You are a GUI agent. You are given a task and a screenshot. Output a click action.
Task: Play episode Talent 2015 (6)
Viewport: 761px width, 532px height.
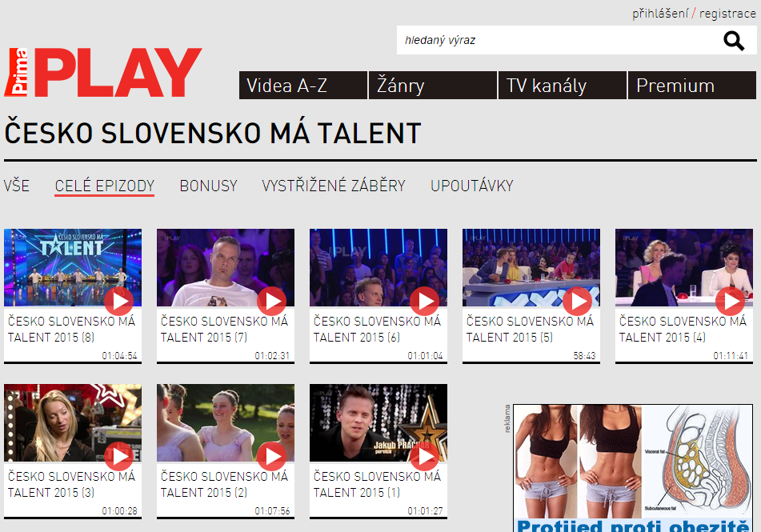425,302
